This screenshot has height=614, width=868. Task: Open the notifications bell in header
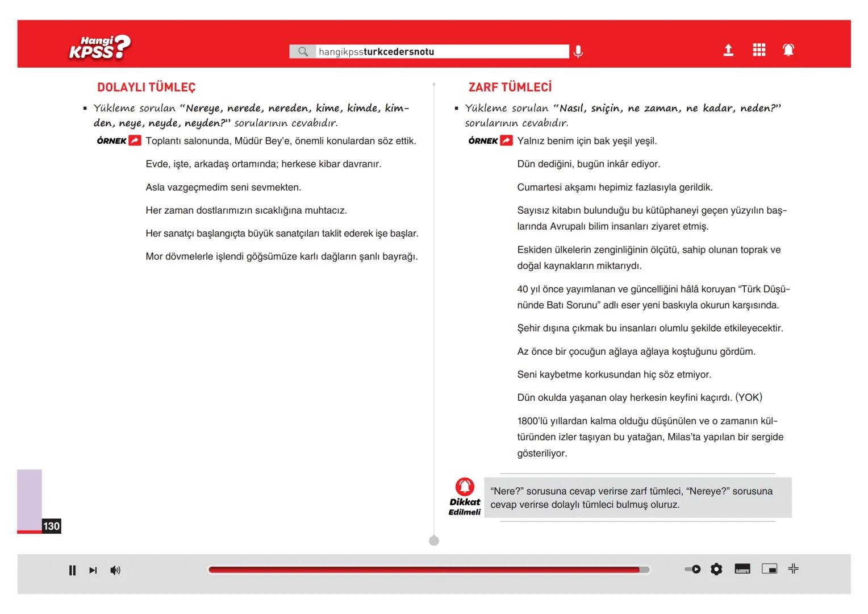tap(788, 50)
